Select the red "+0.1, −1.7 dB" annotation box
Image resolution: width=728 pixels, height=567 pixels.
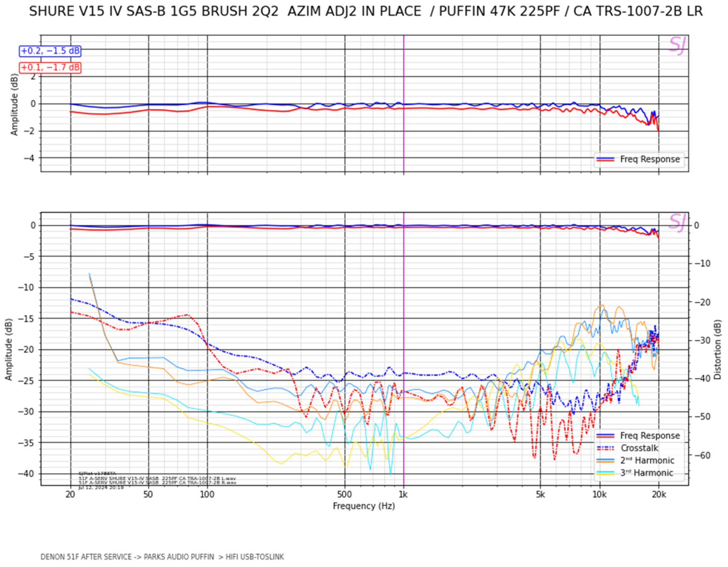50,67
